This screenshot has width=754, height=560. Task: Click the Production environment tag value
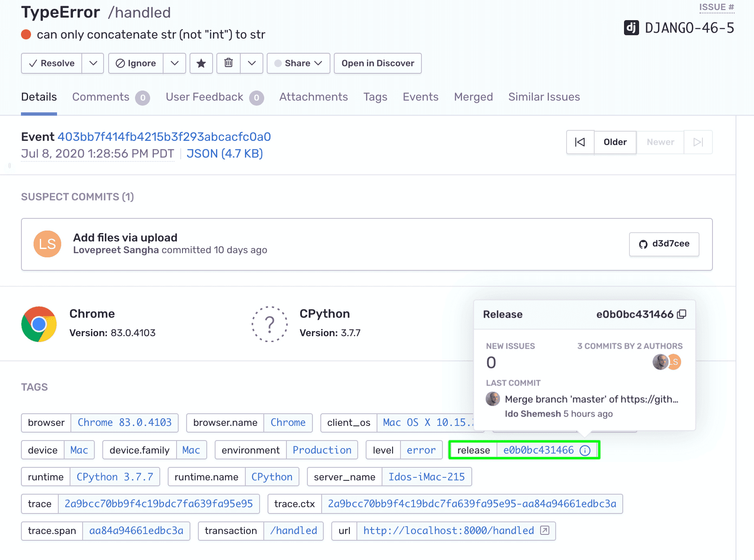322,450
